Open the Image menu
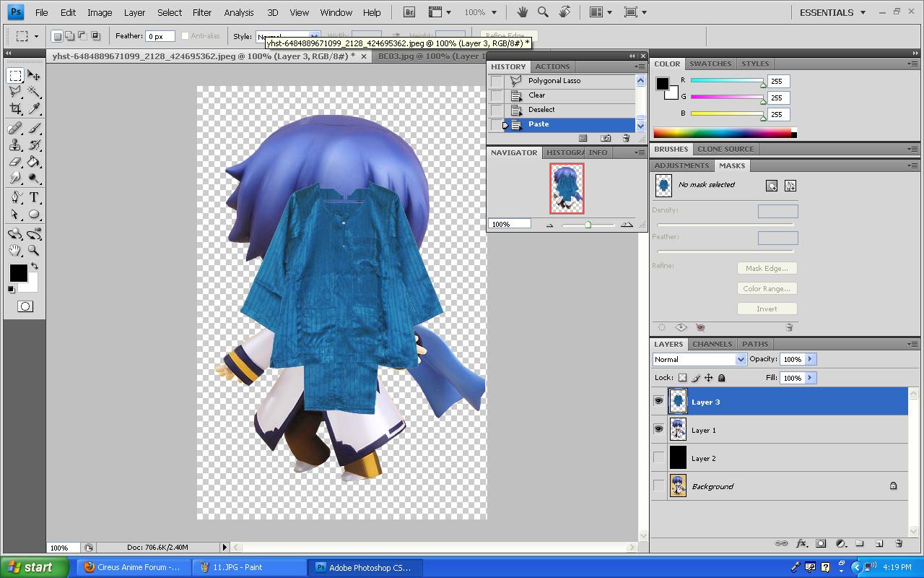924x578 pixels. [100, 12]
